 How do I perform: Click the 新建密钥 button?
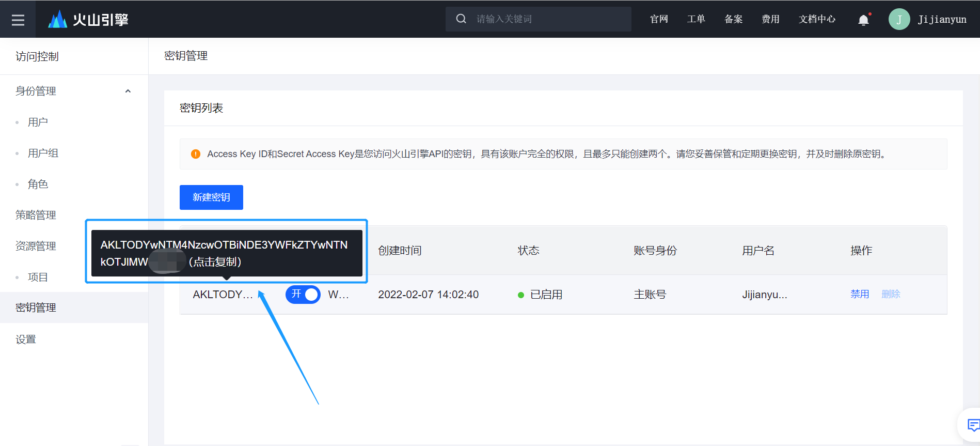click(211, 197)
